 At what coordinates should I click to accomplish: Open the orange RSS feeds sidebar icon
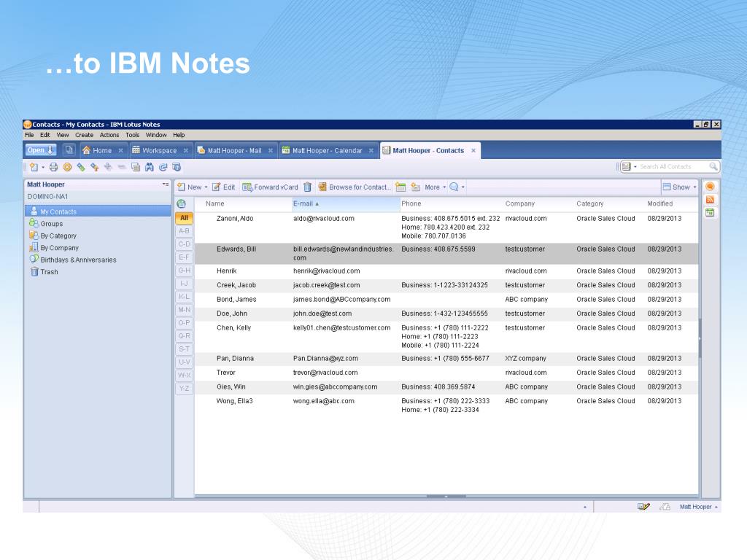[710, 200]
